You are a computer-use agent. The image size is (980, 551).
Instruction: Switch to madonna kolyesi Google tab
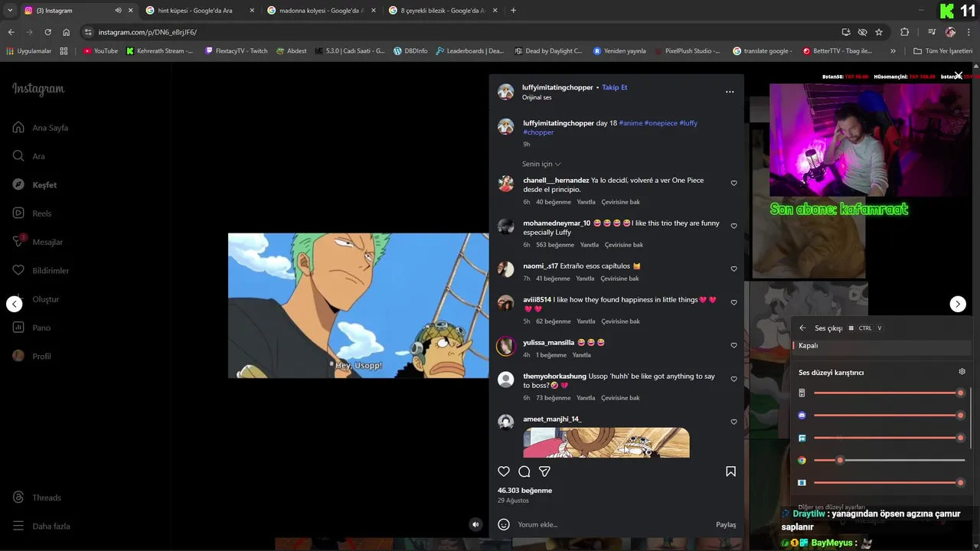322,11
